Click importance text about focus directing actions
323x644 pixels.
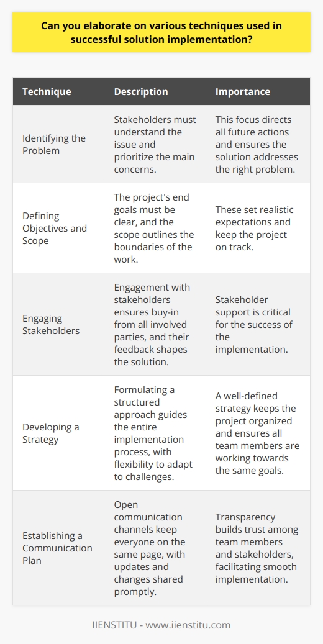[257, 145]
